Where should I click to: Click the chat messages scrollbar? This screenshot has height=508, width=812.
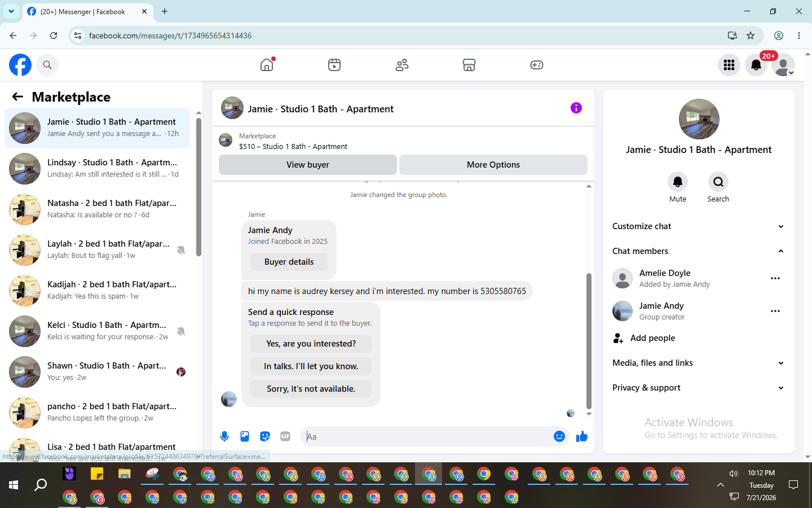(x=589, y=341)
